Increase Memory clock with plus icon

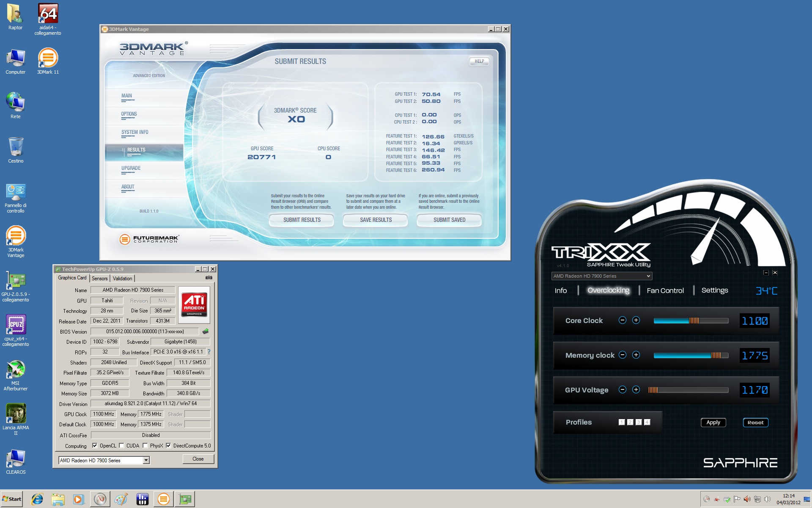click(x=636, y=355)
